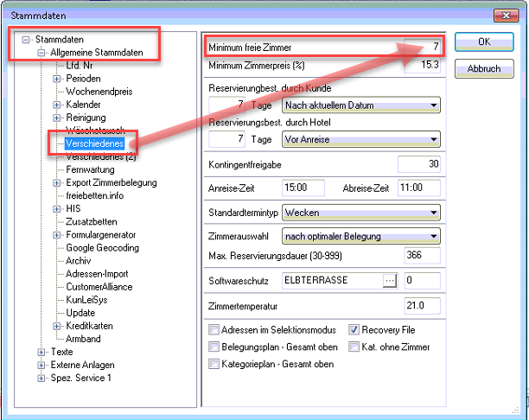Expand the Formulargenerator tree node
Viewport: 529px width, 420px height.
point(56,235)
